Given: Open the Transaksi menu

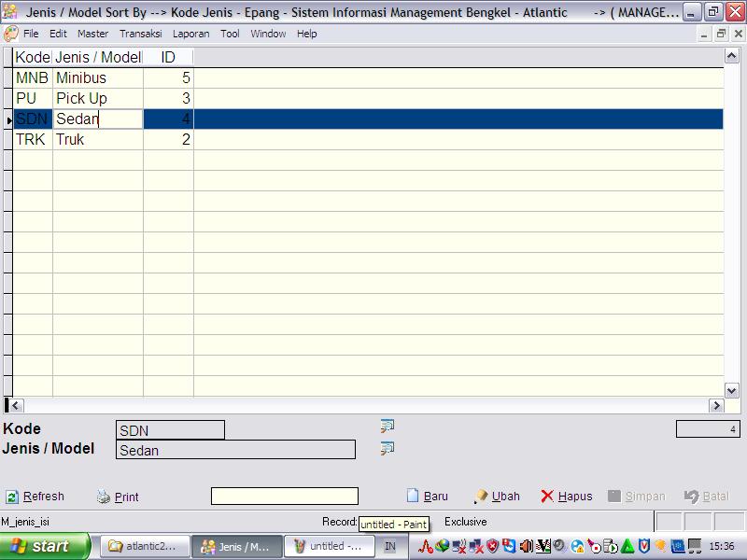Looking at the screenshot, I should click(x=141, y=34).
